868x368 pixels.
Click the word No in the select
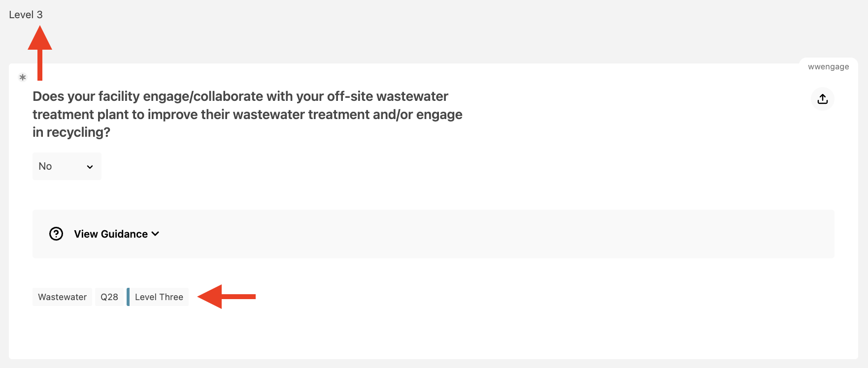[45, 166]
